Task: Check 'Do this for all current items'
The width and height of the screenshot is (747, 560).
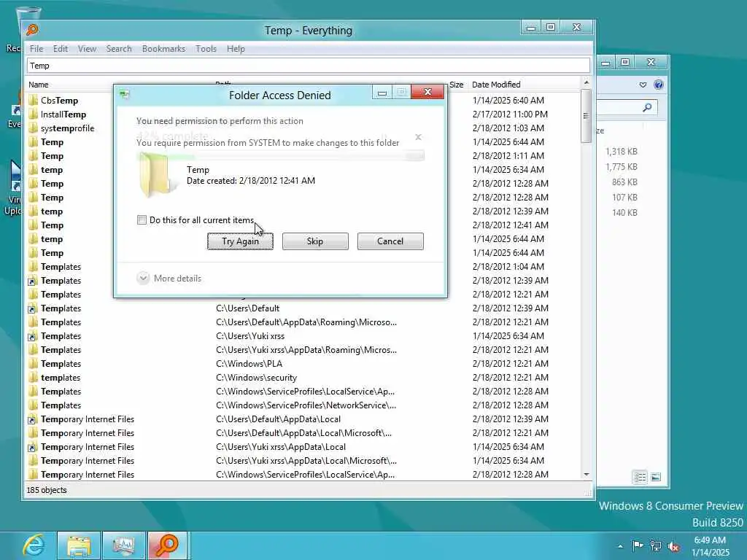Action: [x=142, y=220]
